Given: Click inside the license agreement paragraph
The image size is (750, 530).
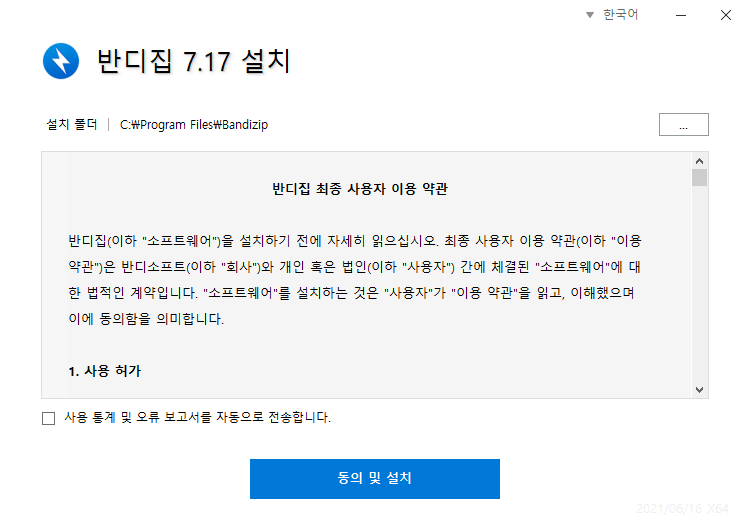Looking at the screenshot, I should [354, 279].
